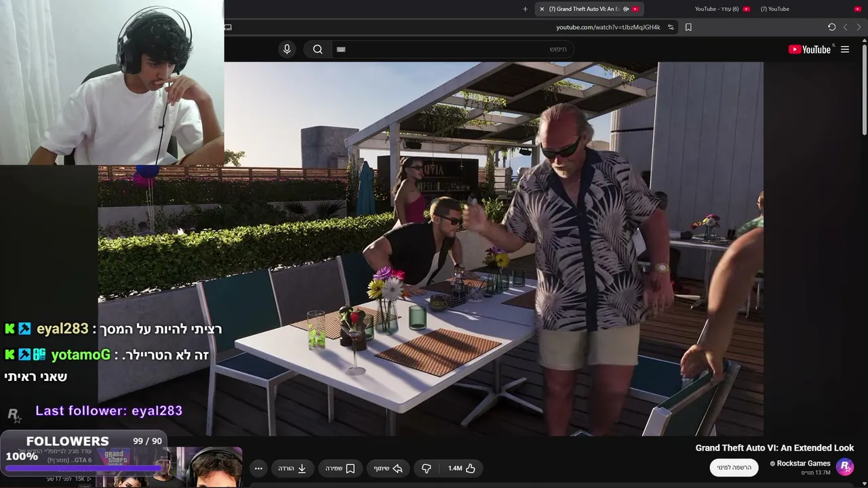This screenshot has width=868, height=488.
Task: Share the video
Action: 389,468
